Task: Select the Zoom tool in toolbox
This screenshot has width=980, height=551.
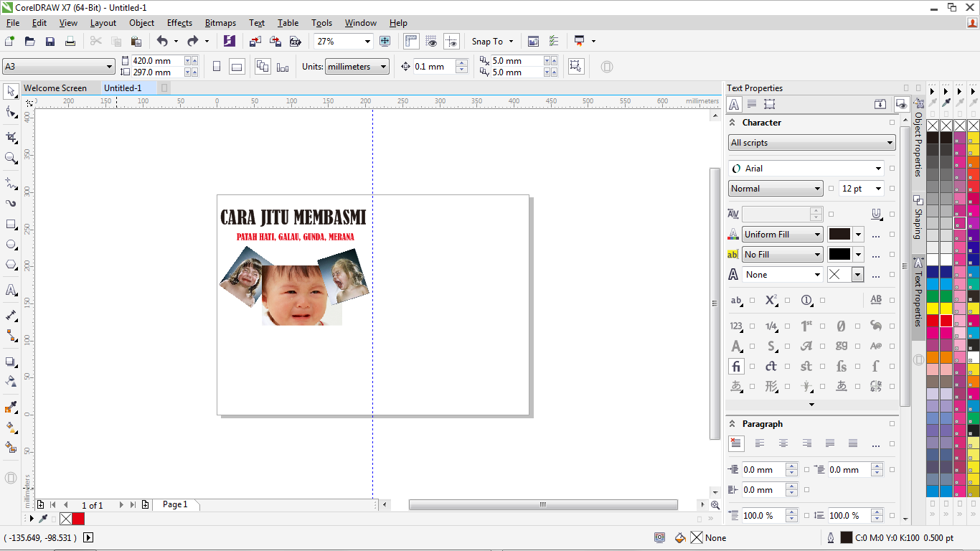Action: [11, 158]
